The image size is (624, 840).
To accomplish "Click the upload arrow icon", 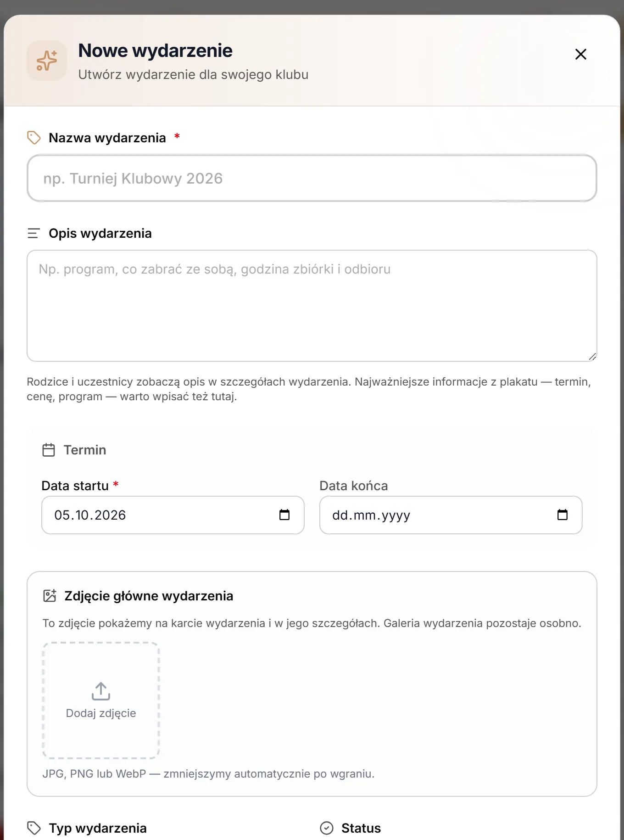I will point(101,691).
